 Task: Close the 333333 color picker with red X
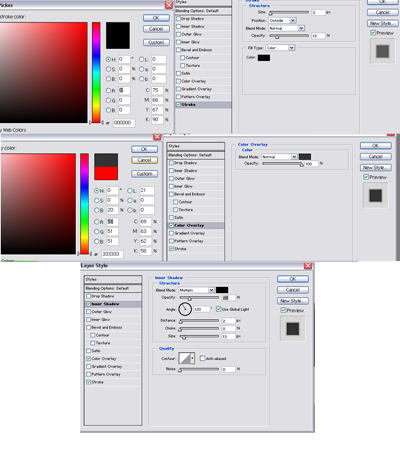click(x=157, y=136)
